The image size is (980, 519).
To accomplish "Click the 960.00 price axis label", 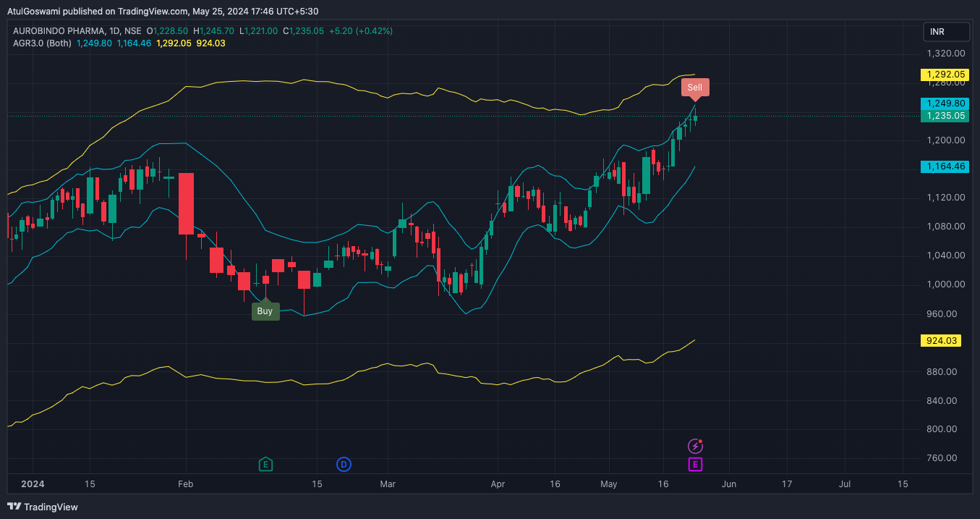I will 942,314.
